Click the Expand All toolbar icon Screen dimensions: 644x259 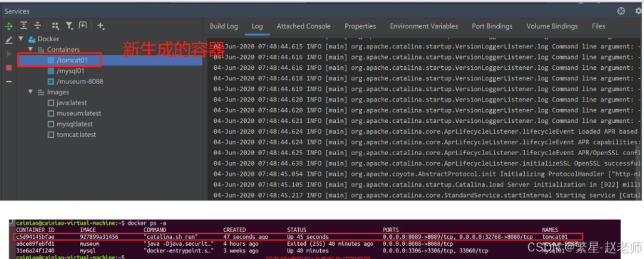click(24, 26)
